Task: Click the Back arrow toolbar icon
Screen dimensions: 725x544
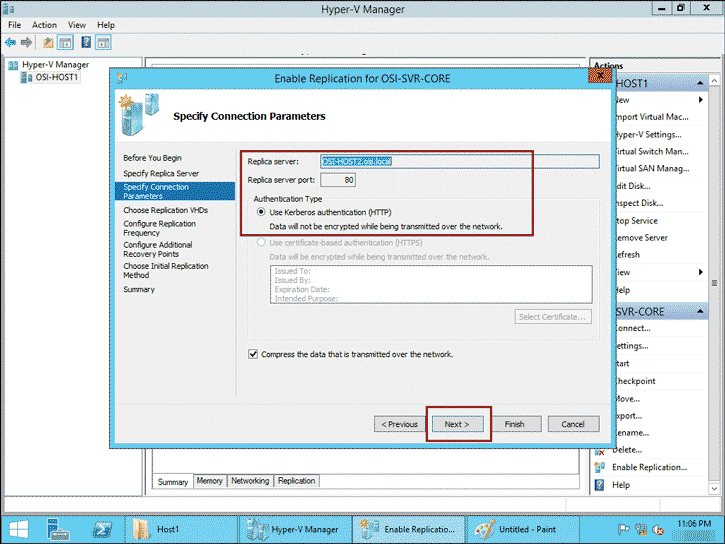Action: (x=11, y=43)
